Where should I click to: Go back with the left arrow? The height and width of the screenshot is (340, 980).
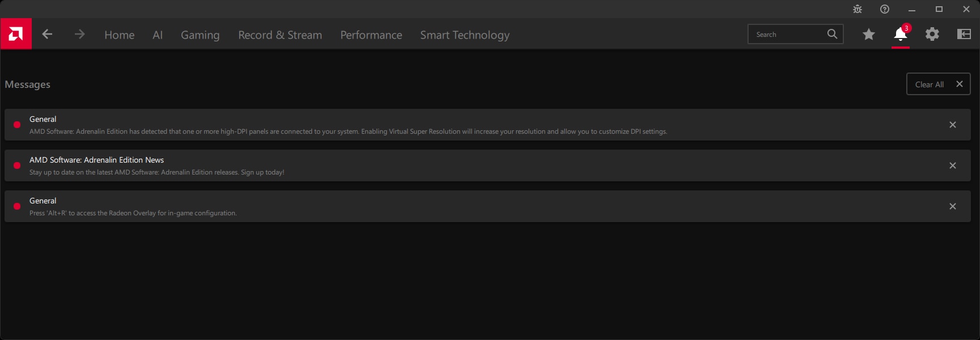coord(47,35)
